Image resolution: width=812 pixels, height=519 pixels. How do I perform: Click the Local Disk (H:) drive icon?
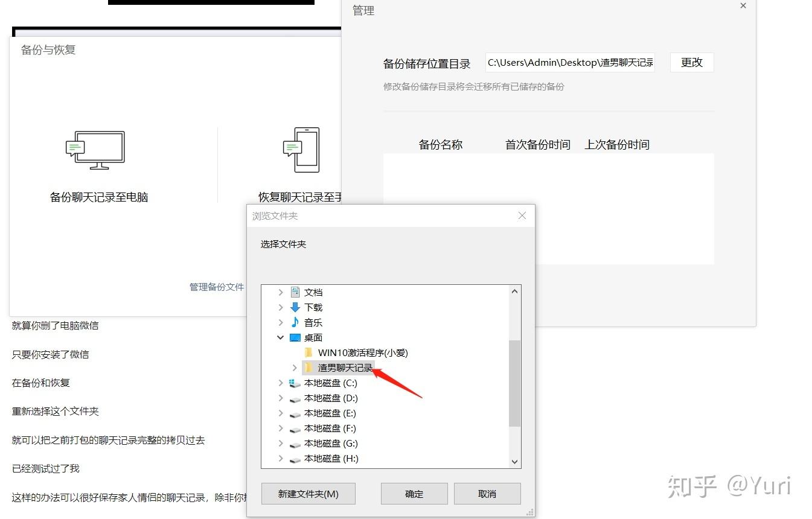pyautogui.click(x=295, y=459)
